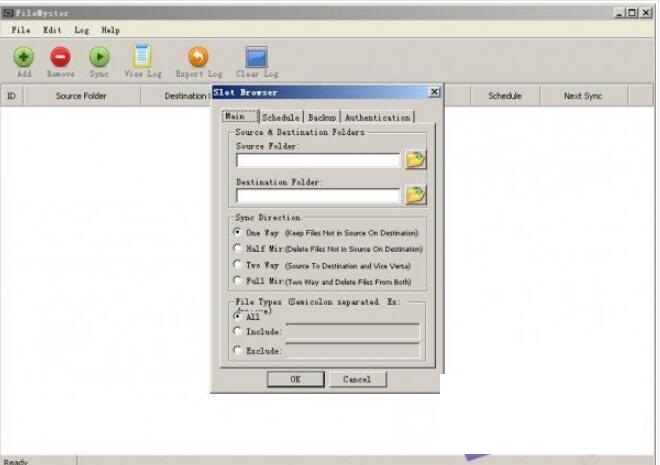Screen dimensions: 660x465
Task: Open the Authentication tab
Action: tap(378, 118)
